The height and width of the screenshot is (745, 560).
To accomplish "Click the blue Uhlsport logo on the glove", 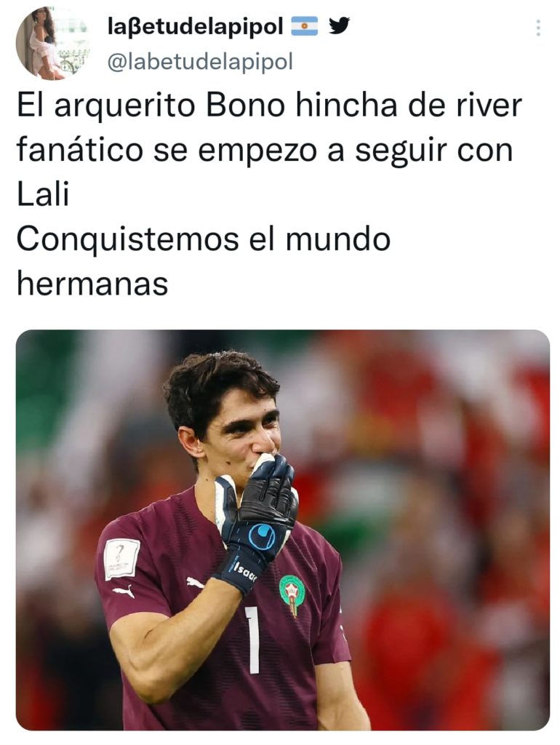I will click(x=263, y=536).
